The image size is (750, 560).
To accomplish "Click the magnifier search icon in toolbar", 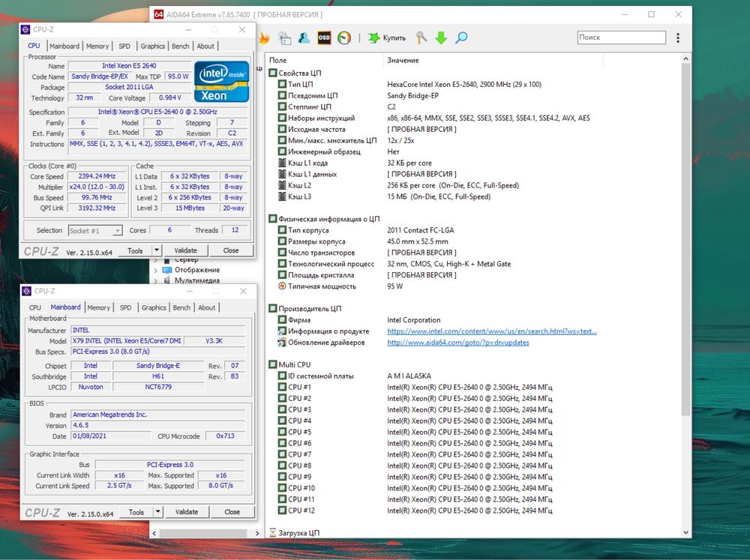I will (461, 37).
